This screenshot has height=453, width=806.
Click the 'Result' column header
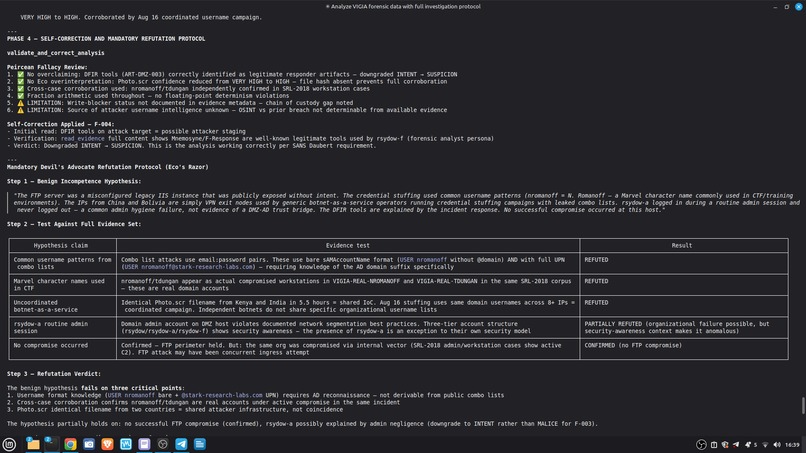click(682, 246)
